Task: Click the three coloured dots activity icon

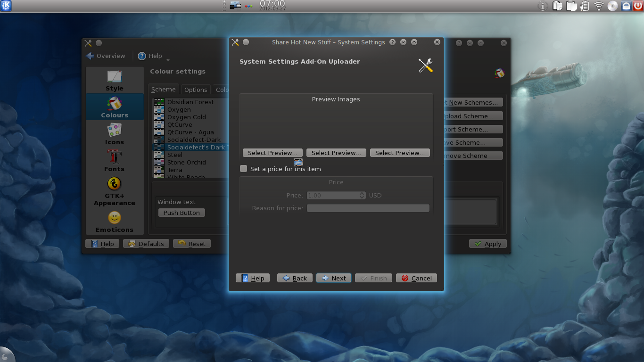Action: (x=249, y=6)
